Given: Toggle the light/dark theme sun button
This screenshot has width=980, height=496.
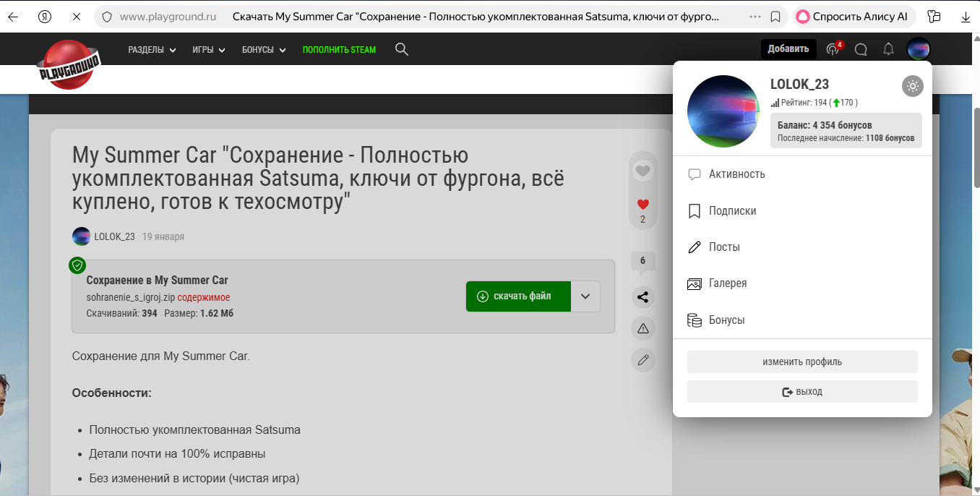Looking at the screenshot, I should (x=913, y=86).
